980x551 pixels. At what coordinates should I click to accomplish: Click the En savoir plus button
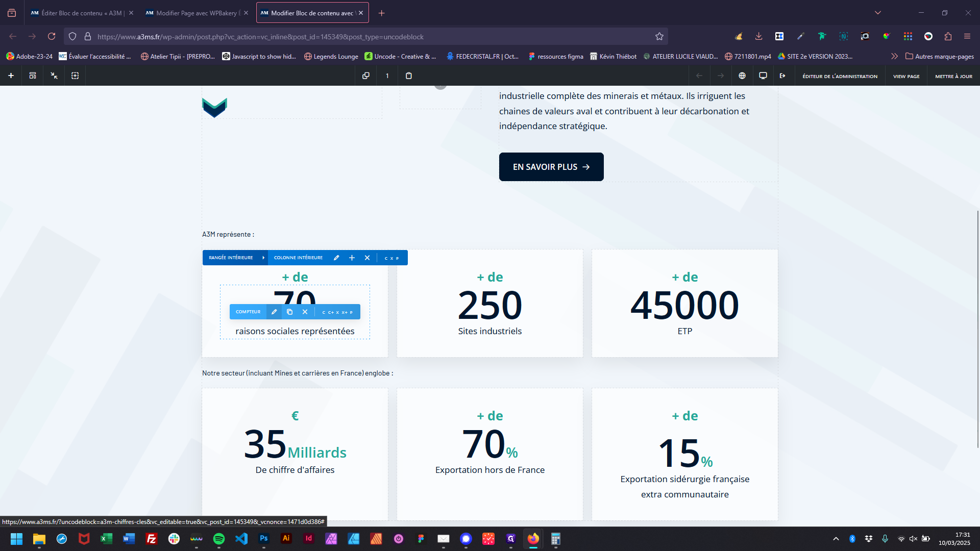coord(551,167)
